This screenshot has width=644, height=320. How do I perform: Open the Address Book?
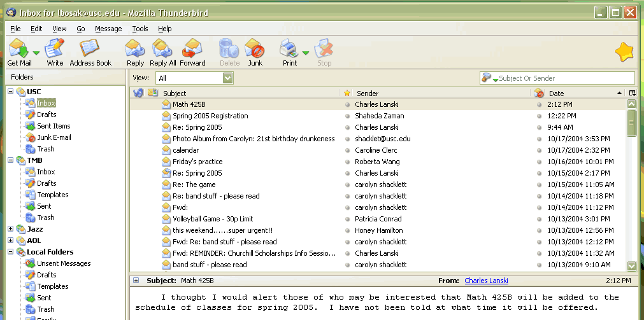coord(90,52)
